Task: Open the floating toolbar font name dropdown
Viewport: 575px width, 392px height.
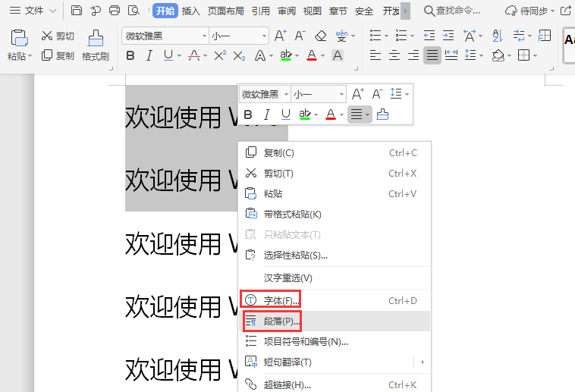Action: tap(287, 95)
